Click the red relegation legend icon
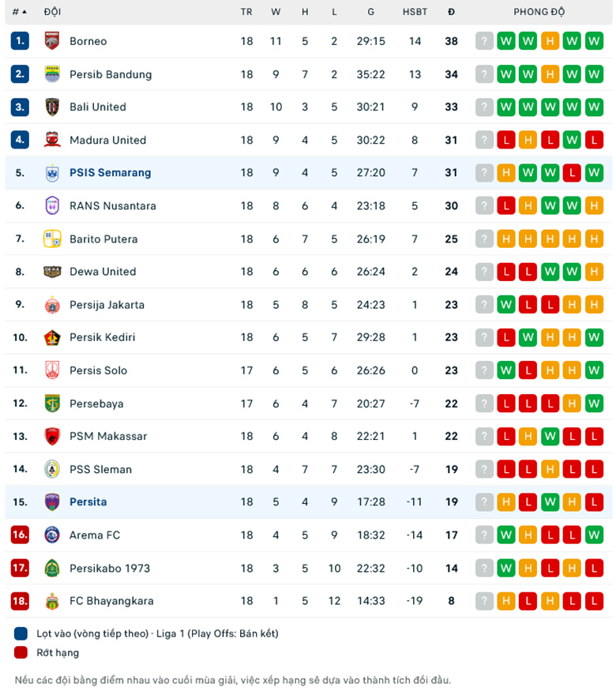Screen dimensions: 616x691 pos(20,652)
